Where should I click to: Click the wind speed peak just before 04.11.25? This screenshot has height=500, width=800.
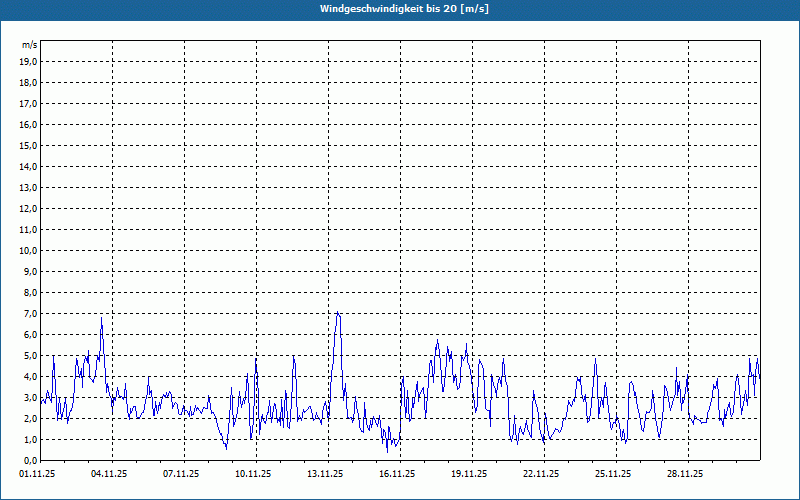[102, 319]
